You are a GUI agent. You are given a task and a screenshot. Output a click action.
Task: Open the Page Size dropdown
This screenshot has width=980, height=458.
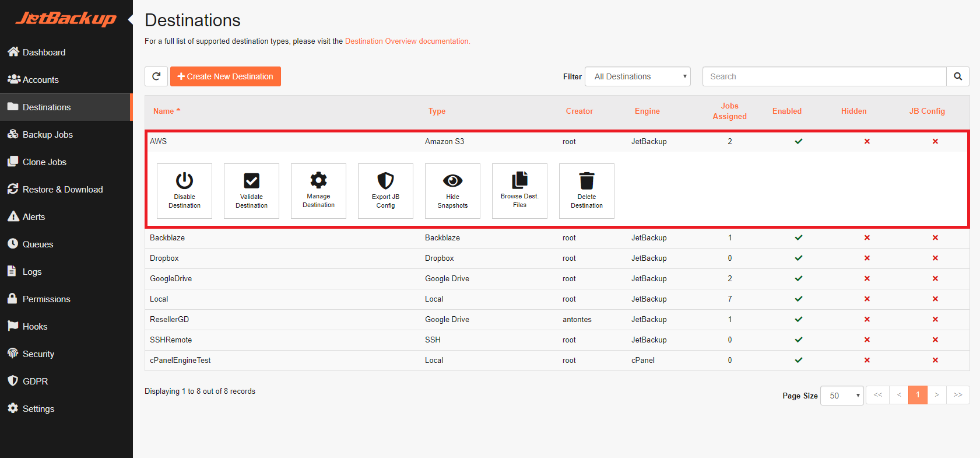842,396
